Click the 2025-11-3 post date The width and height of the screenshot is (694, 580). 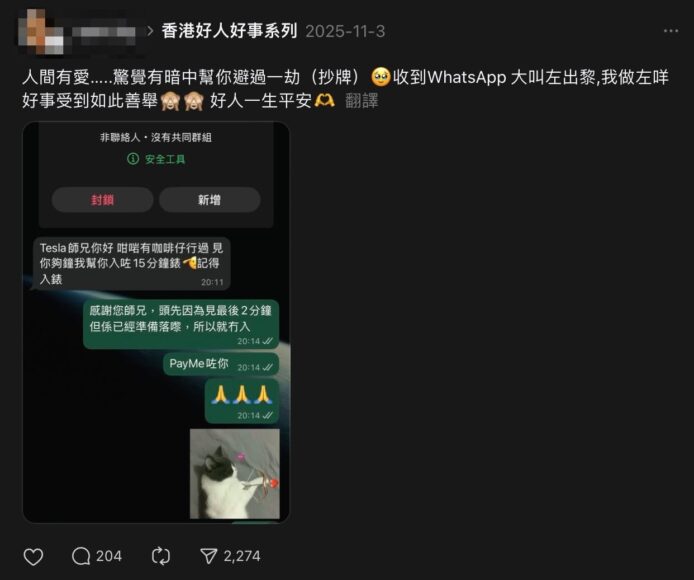345,31
